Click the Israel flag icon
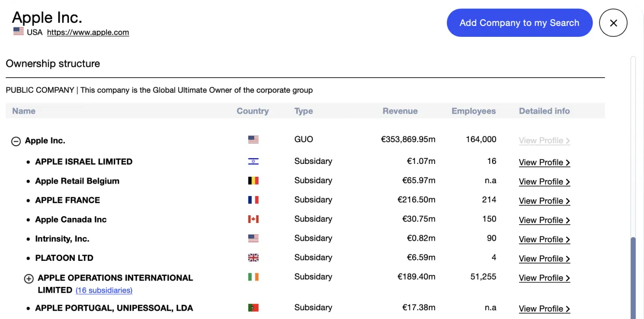The image size is (644, 319). pos(253,161)
